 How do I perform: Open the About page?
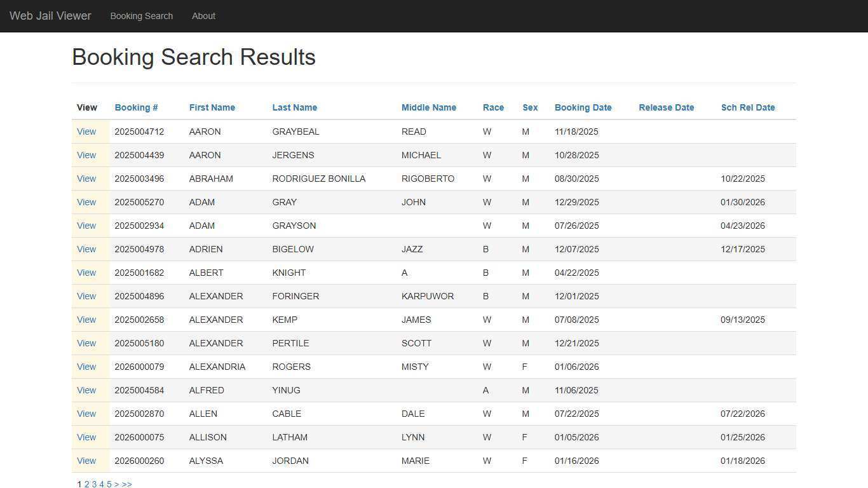203,16
